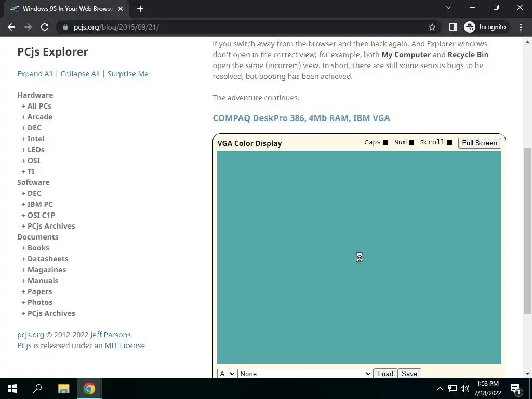
Task: Click the taskbar clock showing 1:53 PM
Action: [x=487, y=389]
